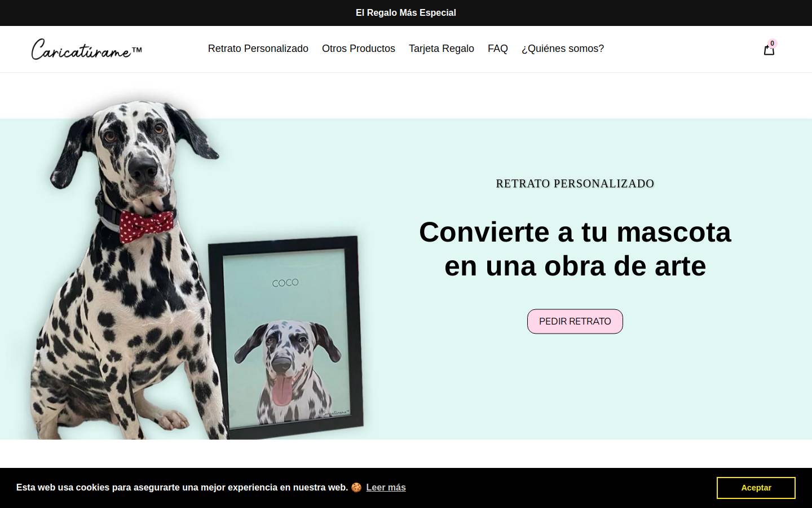Screen dimensions: 812x508
Task: Open the ¿Quiénes somos? page
Action: [x=563, y=49]
